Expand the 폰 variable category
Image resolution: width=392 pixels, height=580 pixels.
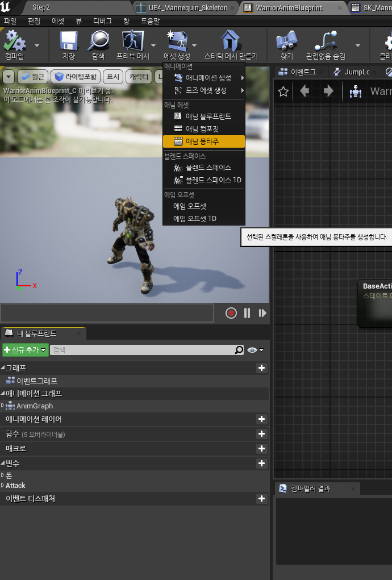(3, 475)
